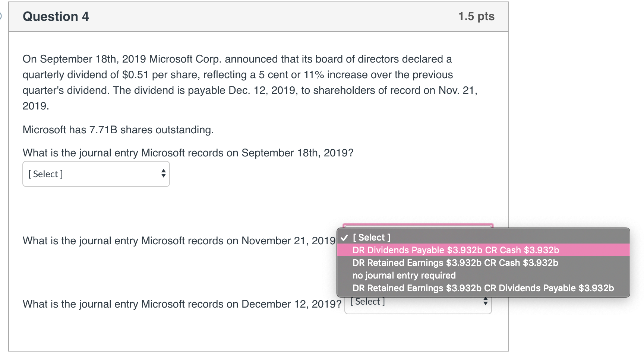This screenshot has height=356, width=644.
Task: Click the '1.5 pts' label
Action: tap(476, 16)
